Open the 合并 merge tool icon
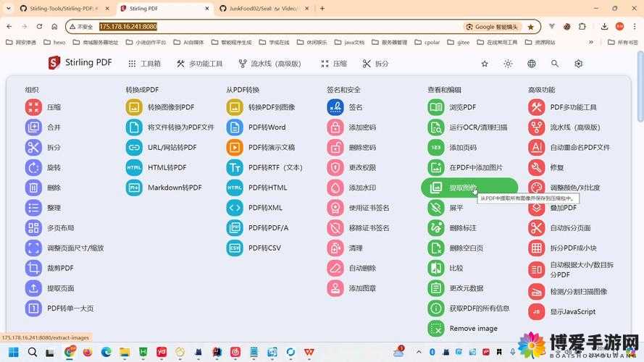 tap(33, 127)
